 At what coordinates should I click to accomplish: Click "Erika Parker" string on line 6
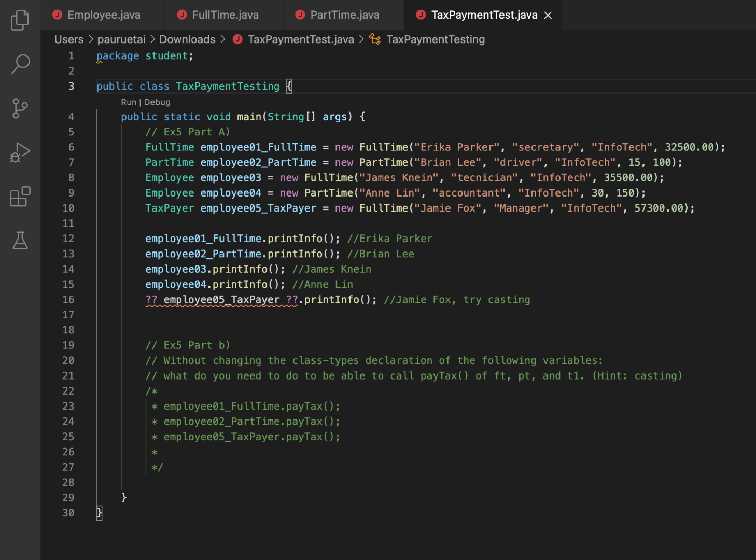pyautogui.click(x=457, y=147)
